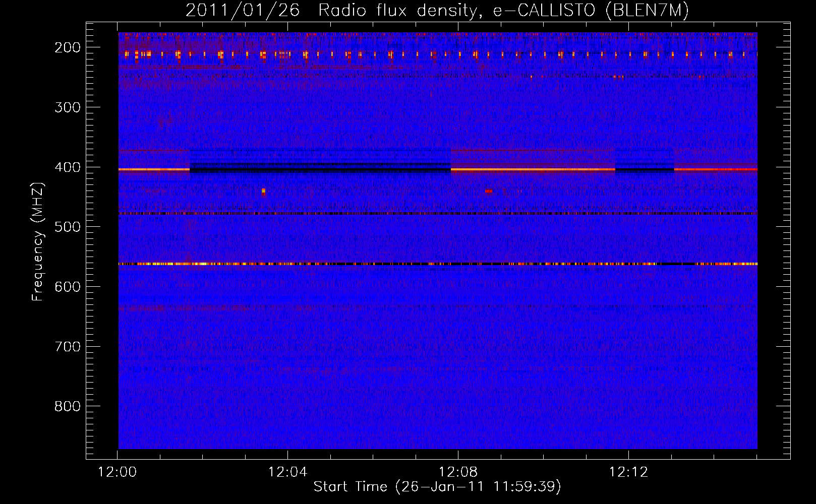Click the 800 frequency tick label
The height and width of the screenshot is (504, 816).
[x=67, y=406]
